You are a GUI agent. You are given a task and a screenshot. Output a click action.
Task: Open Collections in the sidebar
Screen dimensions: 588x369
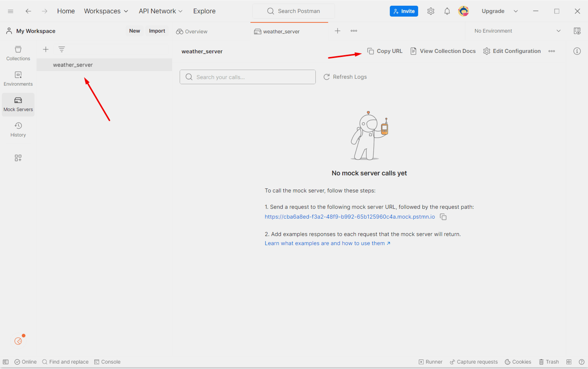[18, 54]
